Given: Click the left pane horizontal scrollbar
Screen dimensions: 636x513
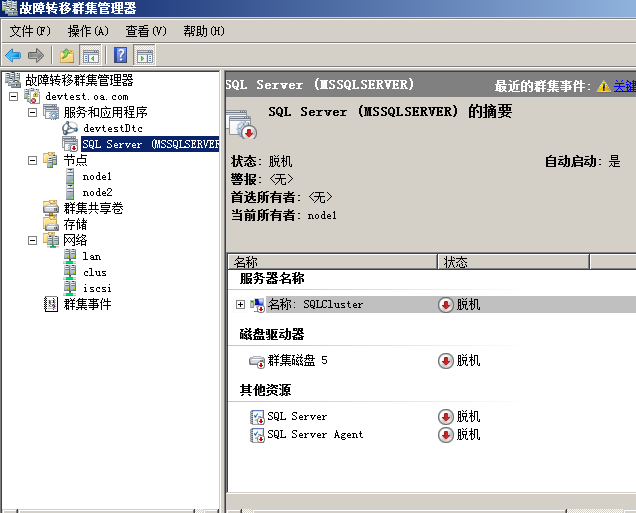Looking at the screenshot, I should pos(110,511).
